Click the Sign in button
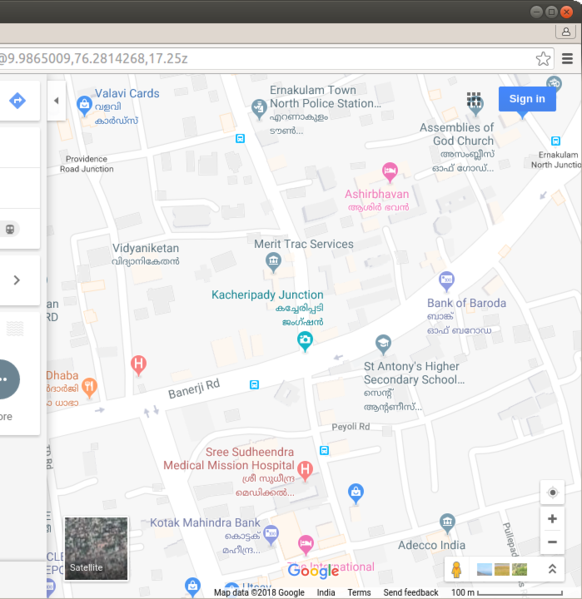The height and width of the screenshot is (599, 582). (527, 99)
